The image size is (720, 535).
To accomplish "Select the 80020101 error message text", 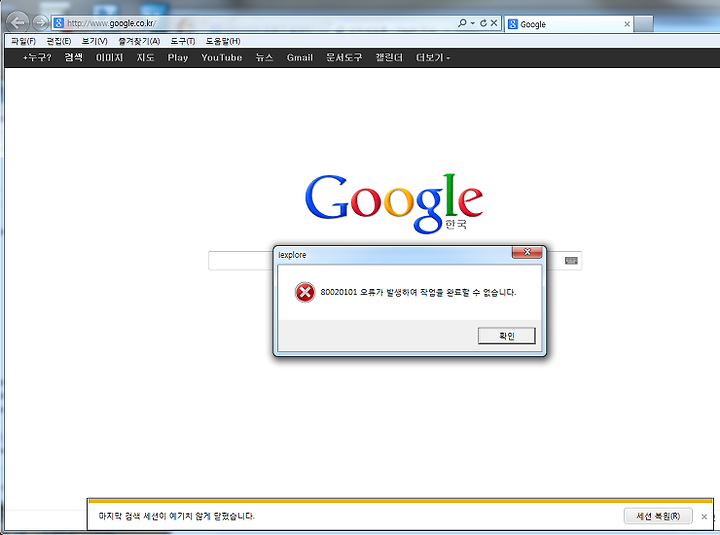I will (x=418, y=292).
